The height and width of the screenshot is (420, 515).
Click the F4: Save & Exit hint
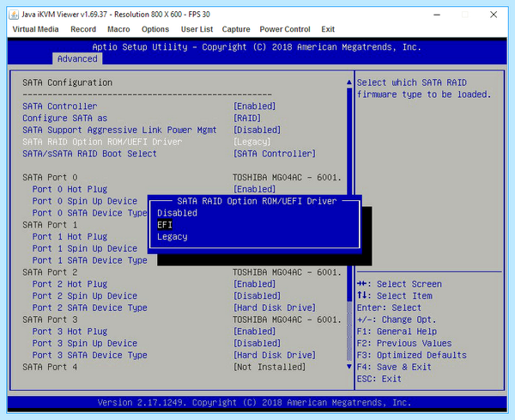pos(394,367)
